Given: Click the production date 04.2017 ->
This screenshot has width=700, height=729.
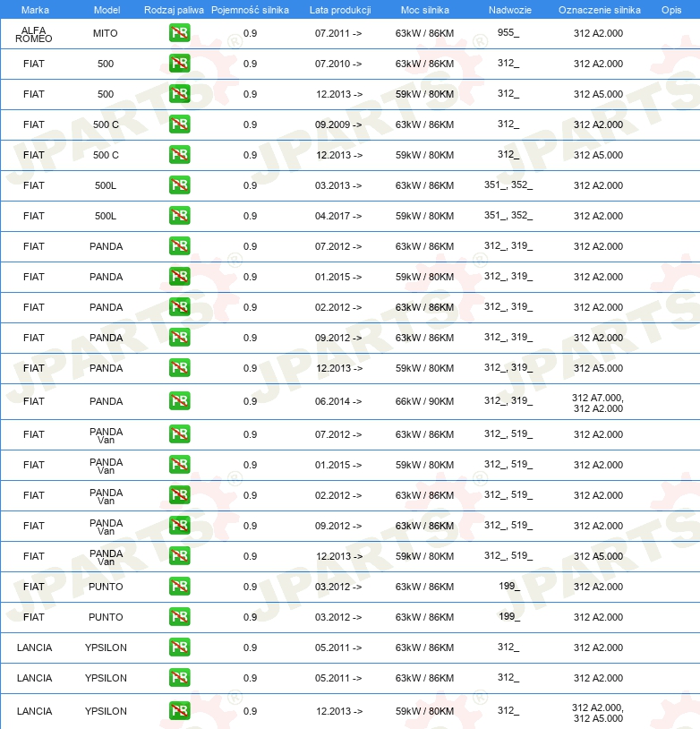Looking at the screenshot, I should click(337, 216).
